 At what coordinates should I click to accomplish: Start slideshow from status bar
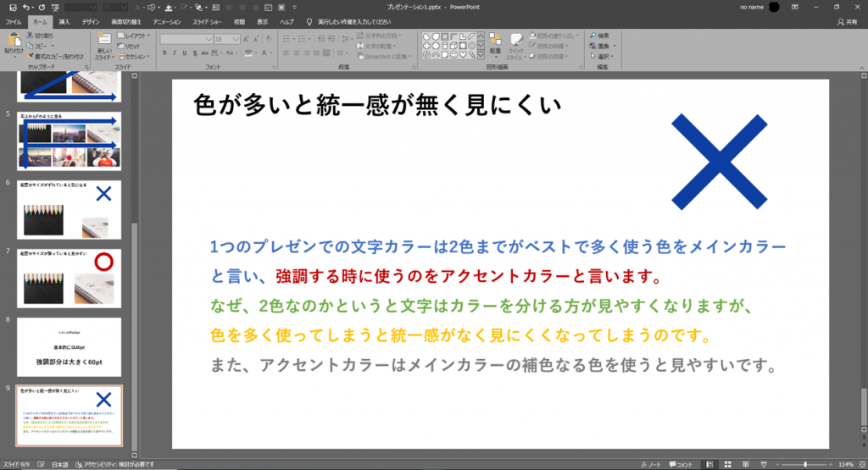764,464
